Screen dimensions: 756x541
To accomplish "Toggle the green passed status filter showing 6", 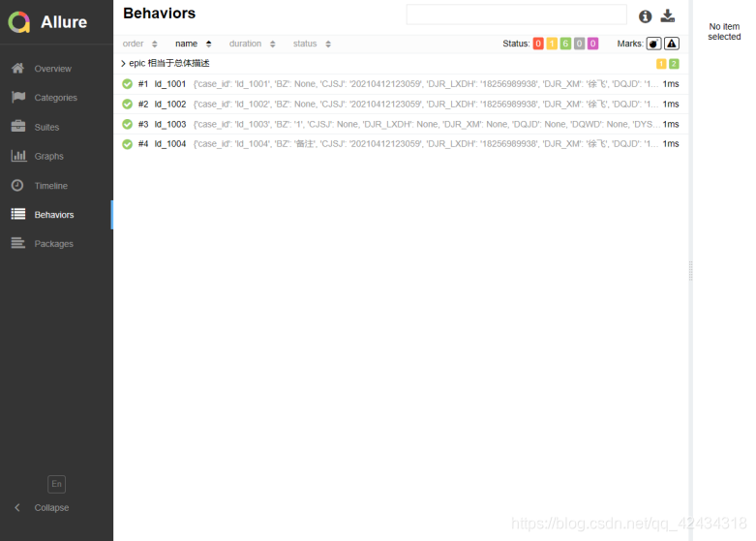I will [x=565, y=44].
